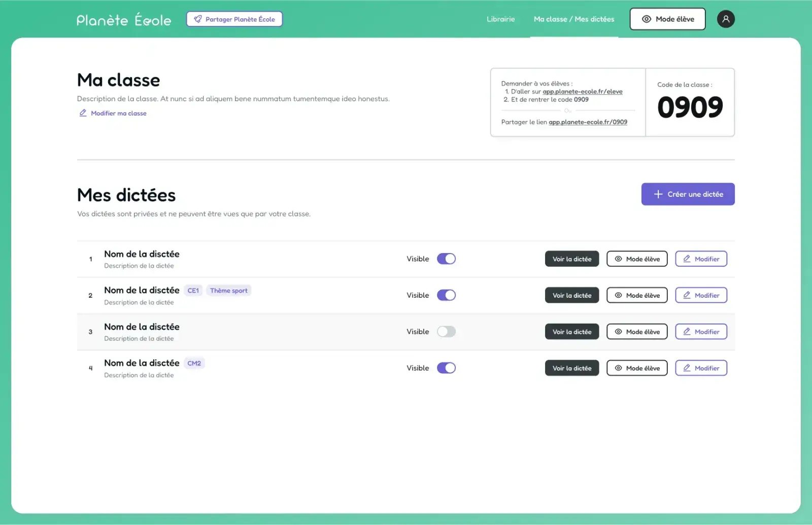The image size is (812, 525).
Task: Toggle visibility off for dictée 1
Action: (x=446, y=259)
